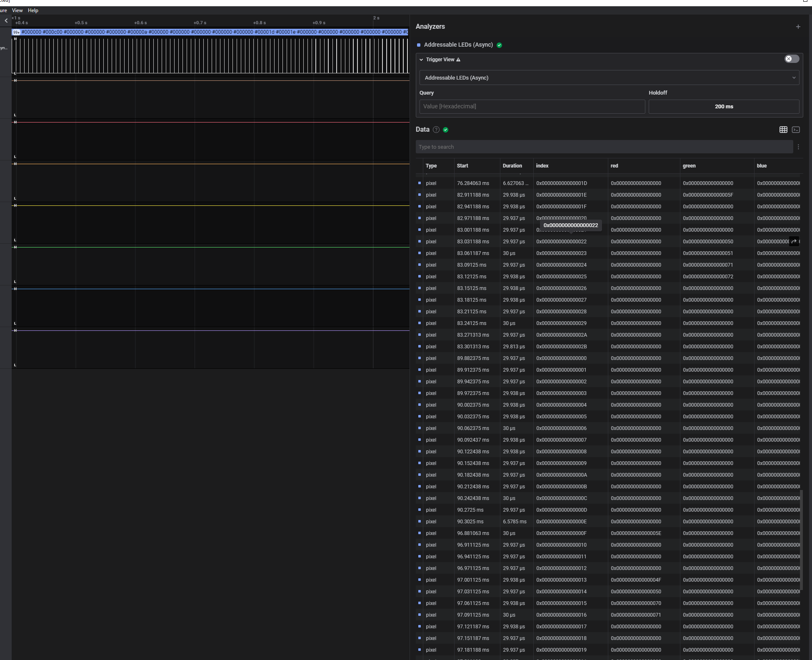Open the View menu

point(17,10)
